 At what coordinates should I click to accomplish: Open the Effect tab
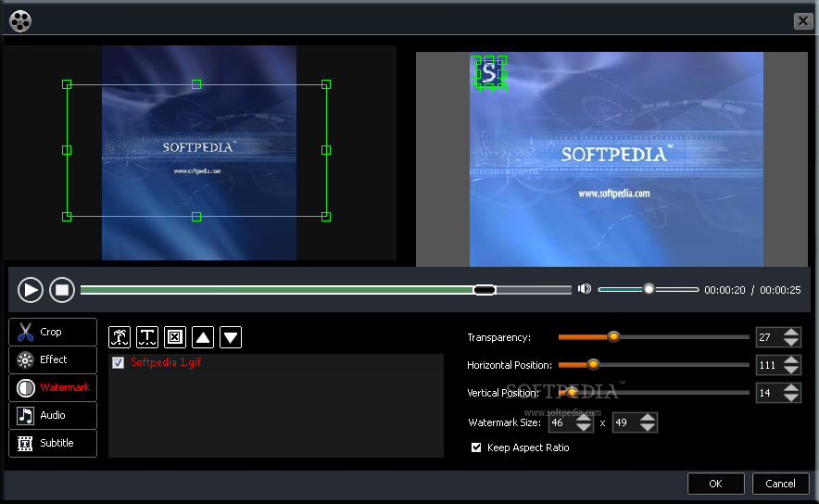[x=53, y=359]
